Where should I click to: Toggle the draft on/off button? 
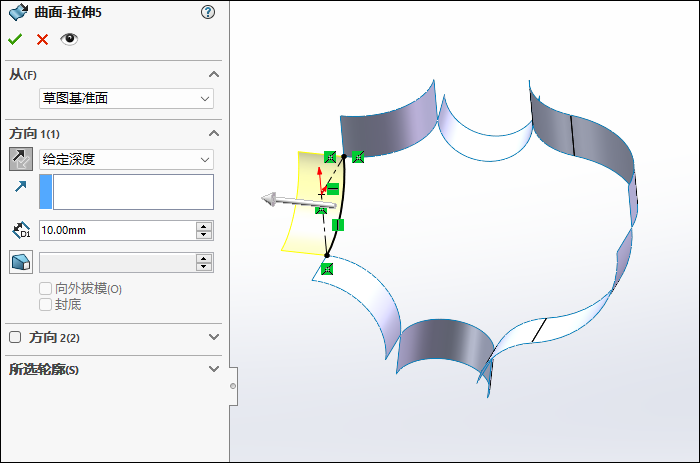21,262
